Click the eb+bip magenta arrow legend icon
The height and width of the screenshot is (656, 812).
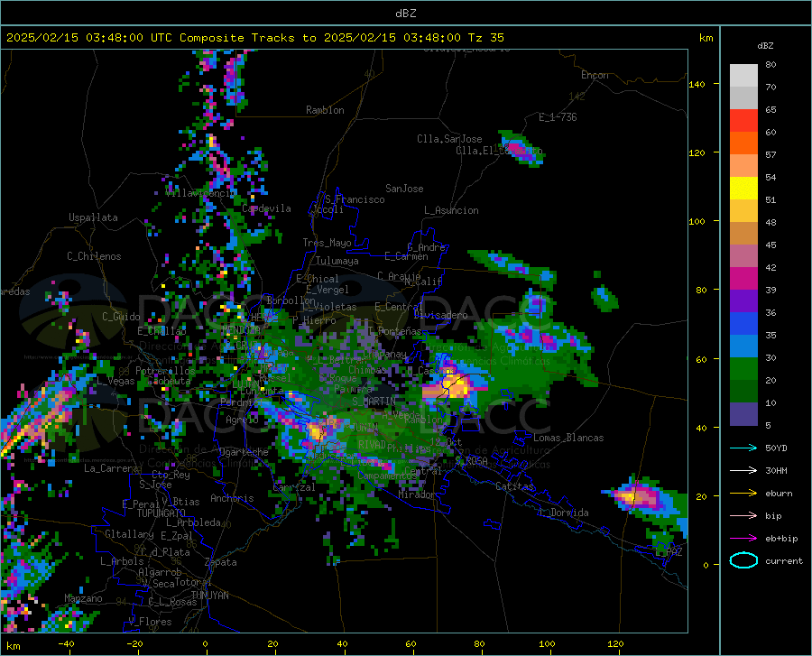point(743,539)
